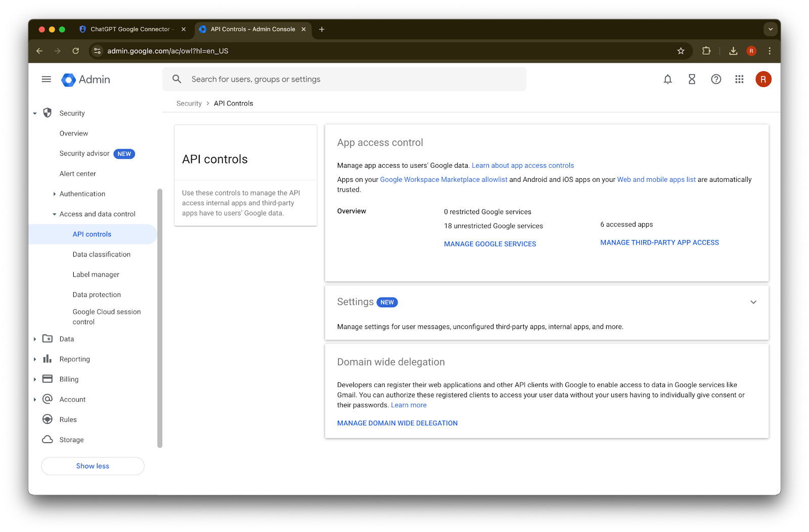Image resolution: width=809 pixels, height=532 pixels.
Task: Bookmark this page with the star icon
Action: [x=681, y=51]
